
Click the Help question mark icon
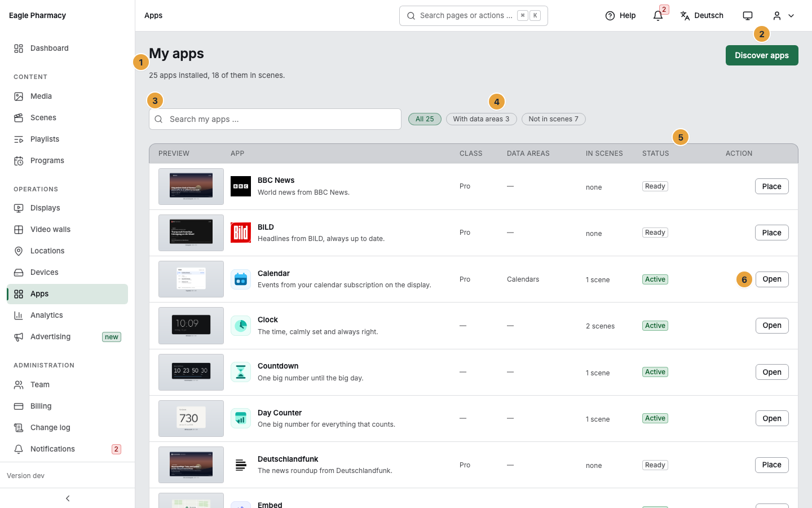click(x=610, y=16)
